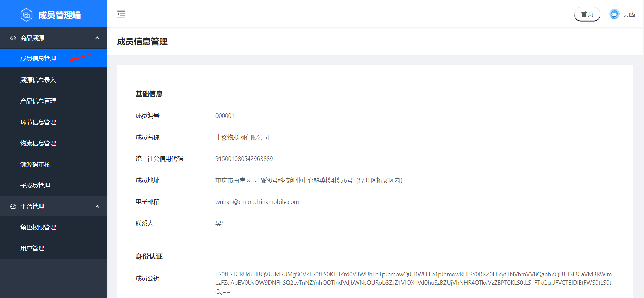The image size is (644, 298).
Task: Click the user avatar icon
Action: (614, 14)
